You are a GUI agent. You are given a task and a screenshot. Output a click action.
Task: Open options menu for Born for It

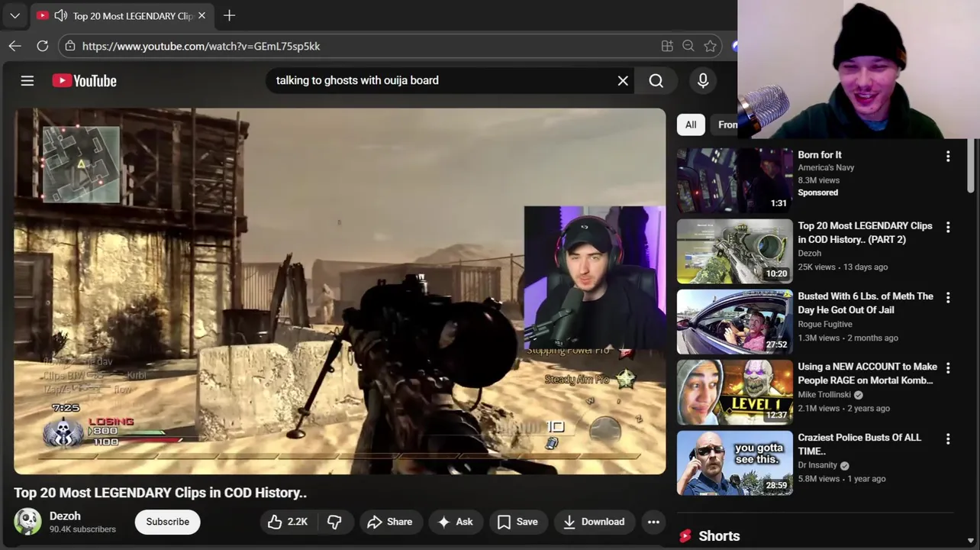(x=948, y=156)
